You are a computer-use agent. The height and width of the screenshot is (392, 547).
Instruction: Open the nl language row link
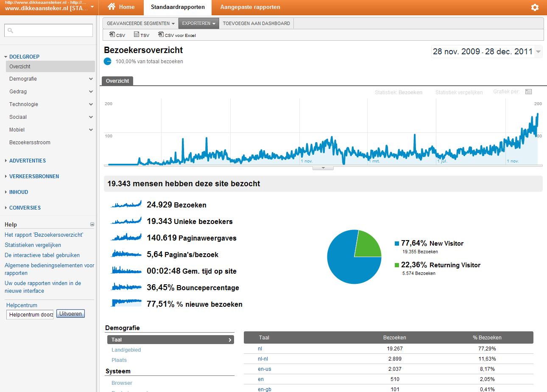[x=260, y=349]
